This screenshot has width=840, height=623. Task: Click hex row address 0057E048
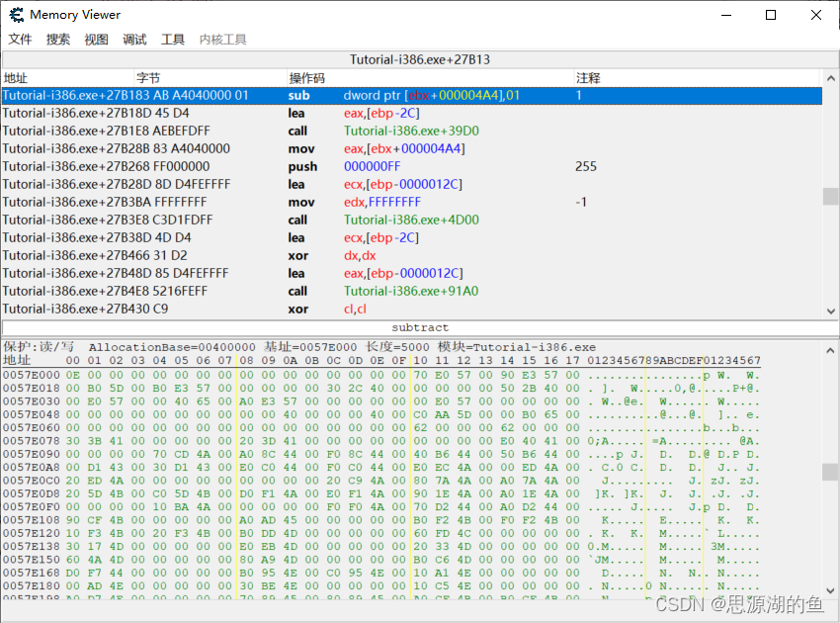click(32, 414)
